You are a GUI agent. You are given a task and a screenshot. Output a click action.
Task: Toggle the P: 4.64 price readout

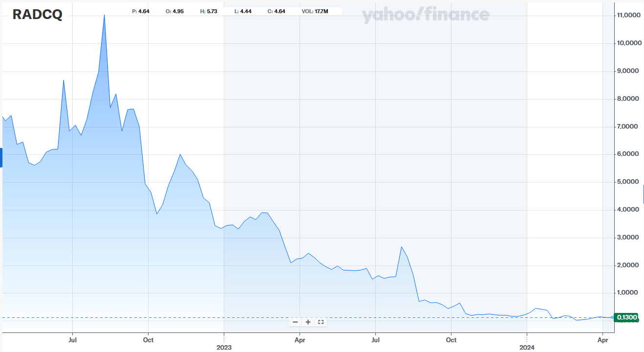(139, 10)
